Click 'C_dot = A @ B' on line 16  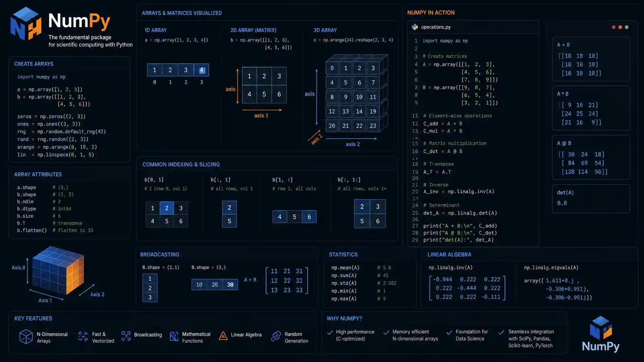tap(443, 151)
